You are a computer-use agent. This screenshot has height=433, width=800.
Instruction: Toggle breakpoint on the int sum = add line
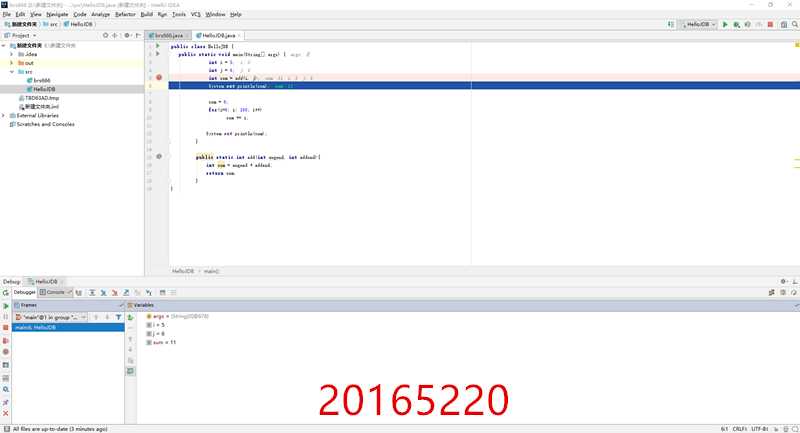159,78
